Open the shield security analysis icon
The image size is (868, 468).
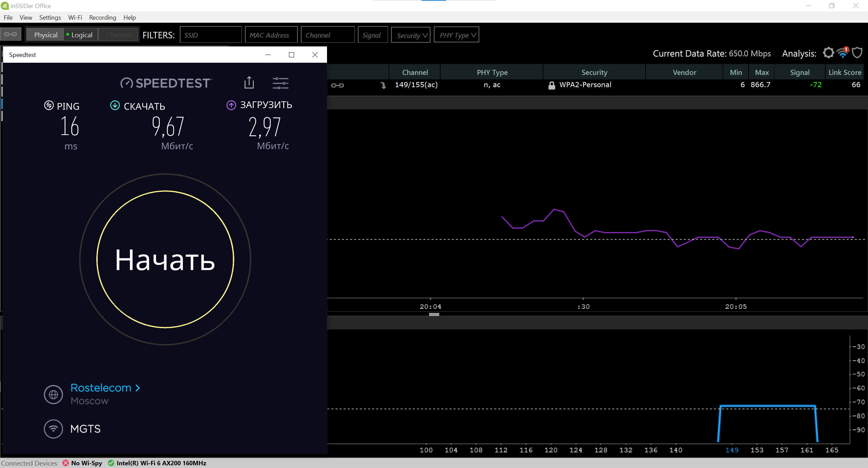coord(857,53)
